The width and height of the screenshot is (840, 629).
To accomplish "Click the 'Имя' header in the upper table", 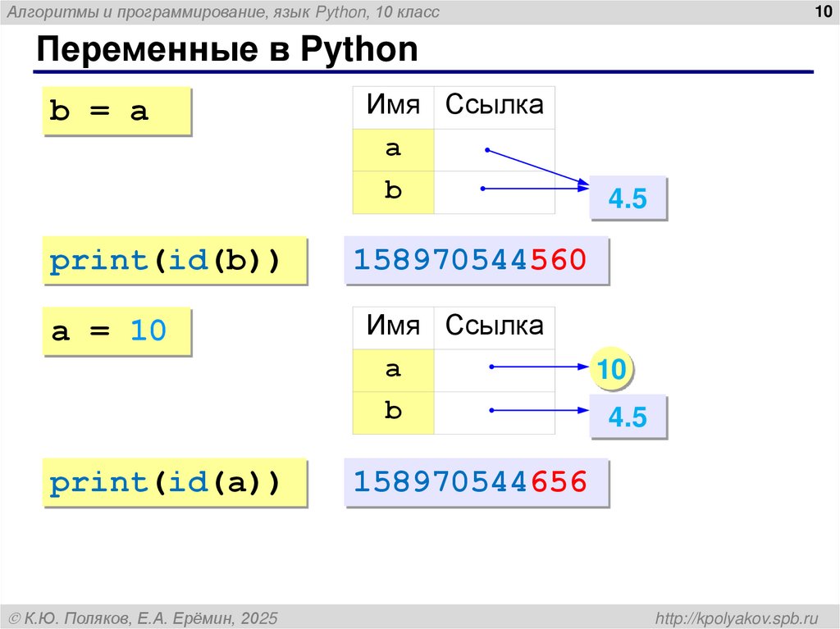I will [393, 107].
